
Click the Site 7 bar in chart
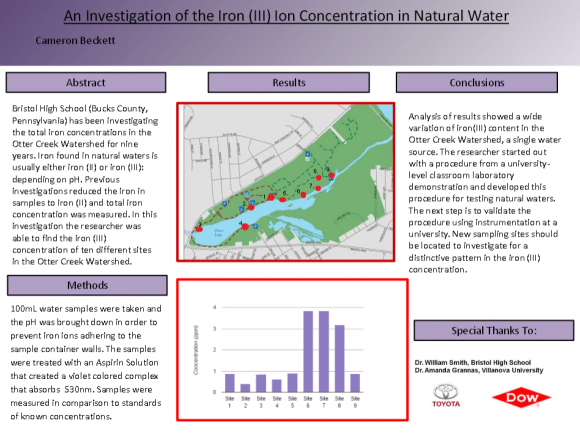(x=324, y=352)
